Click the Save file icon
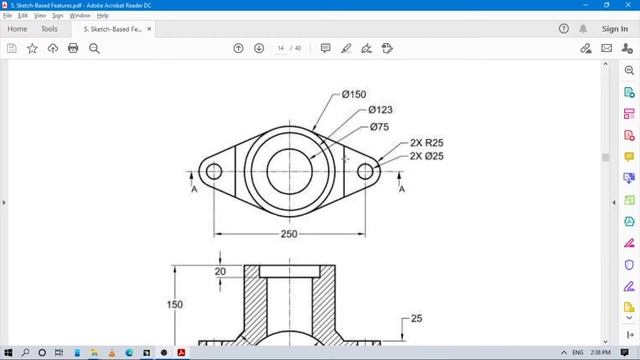This screenshot has width=640, height=360. 12,48
